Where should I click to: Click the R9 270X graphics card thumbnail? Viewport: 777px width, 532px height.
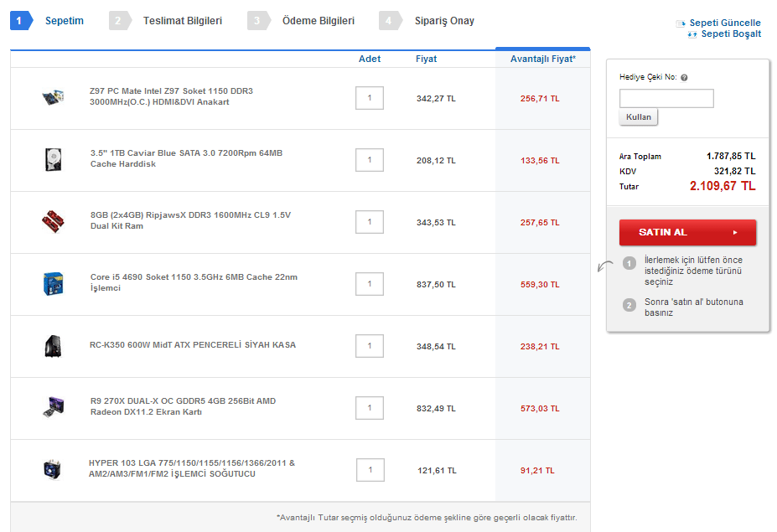[54, 407]
